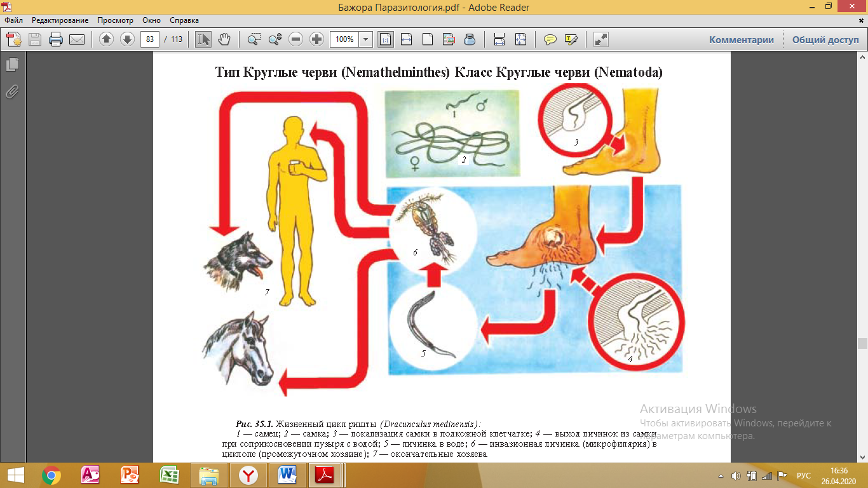Click the vertical scrollbar thumb
The image size is (868, 488).
click(x=862, y=344)
